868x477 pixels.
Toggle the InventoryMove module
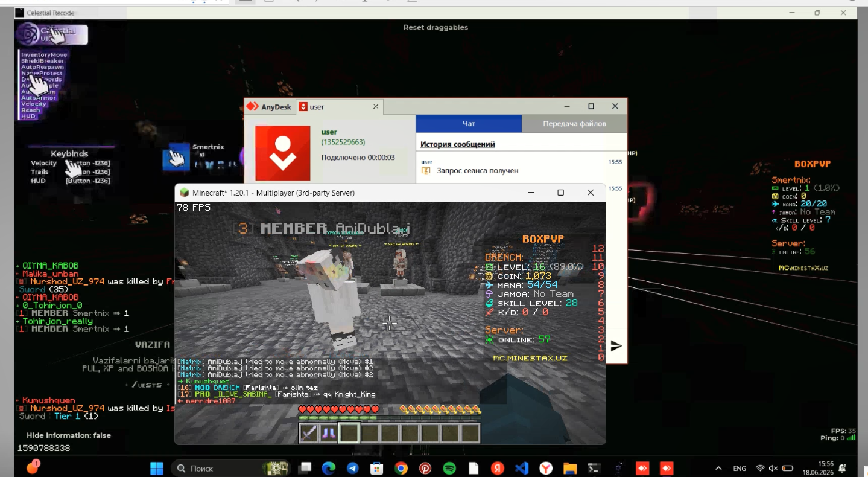tap(43, 54)
